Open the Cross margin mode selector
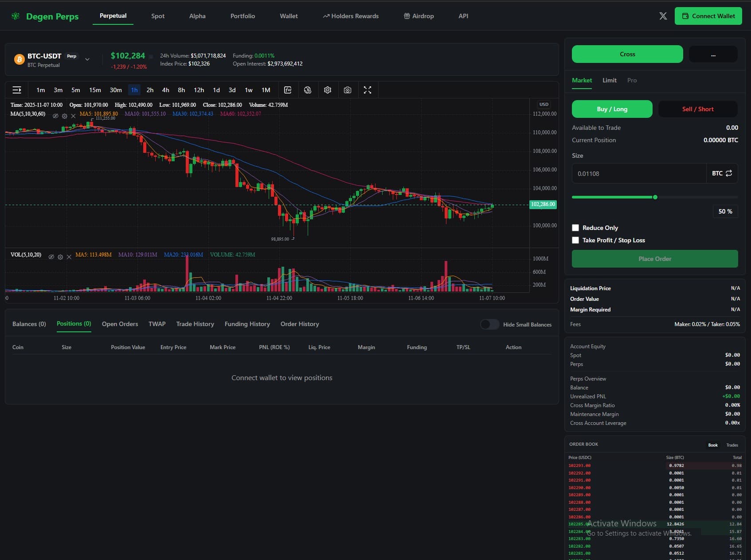This screenshot has height=560, width=751. coord(627,54)
